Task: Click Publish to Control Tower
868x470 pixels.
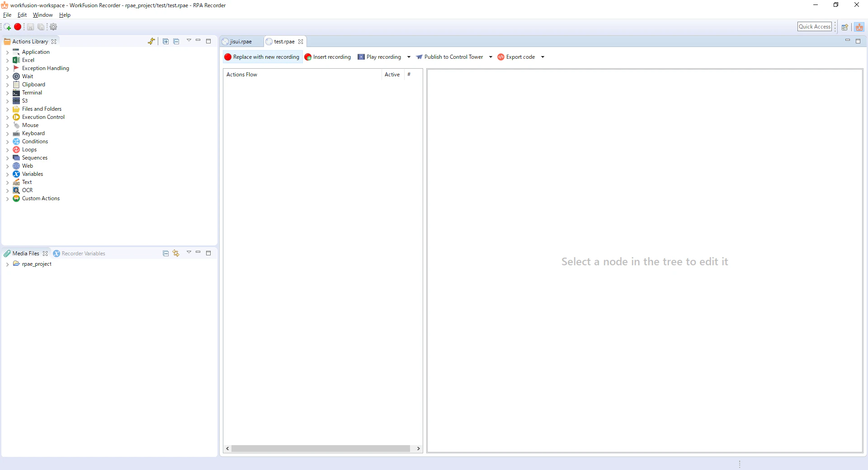Action: (449, 57)
